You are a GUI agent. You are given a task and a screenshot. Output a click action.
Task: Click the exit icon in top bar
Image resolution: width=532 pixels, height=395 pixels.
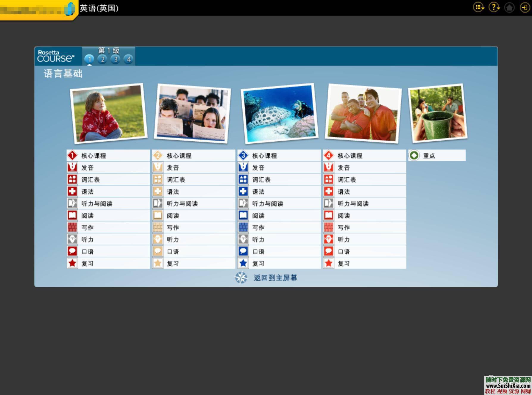coord(524,7)
